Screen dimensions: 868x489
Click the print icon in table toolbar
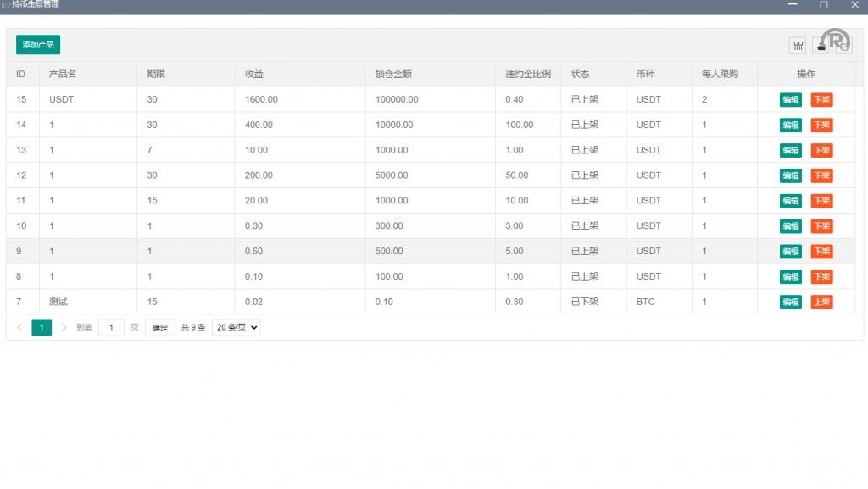[844, 46]
